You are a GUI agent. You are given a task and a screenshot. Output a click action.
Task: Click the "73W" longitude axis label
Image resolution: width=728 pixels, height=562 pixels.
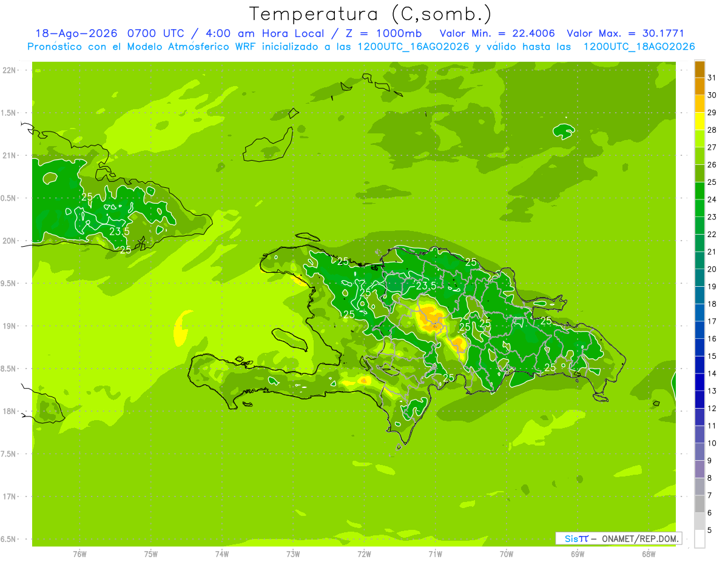(293, 554)
